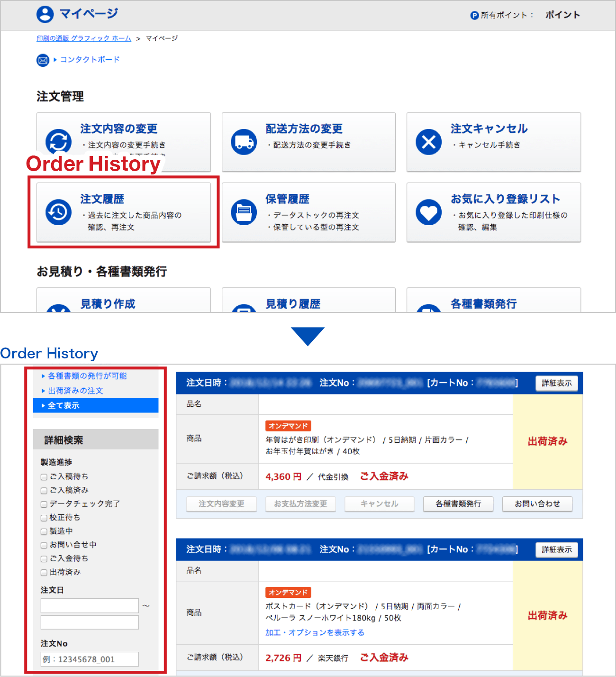The image size is (616, 677).
Task: Check the ご入稿待ち checkbox
Action: tap(44, 477)
